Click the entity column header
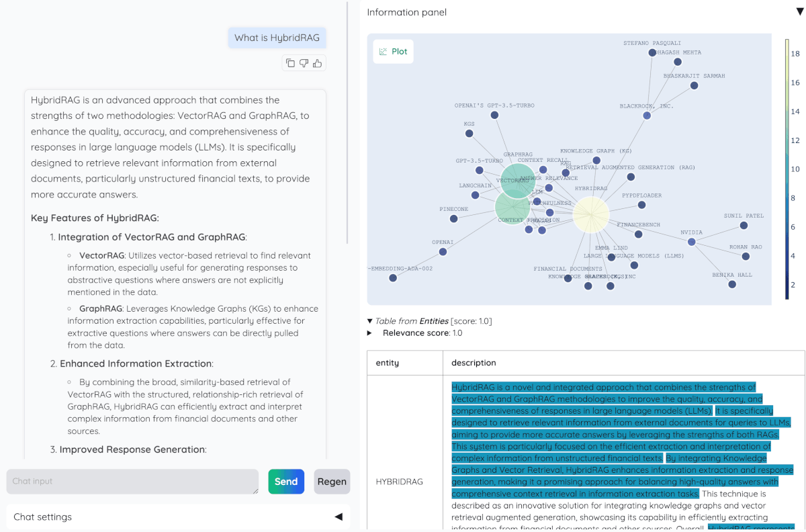 (x=386, y=362)
